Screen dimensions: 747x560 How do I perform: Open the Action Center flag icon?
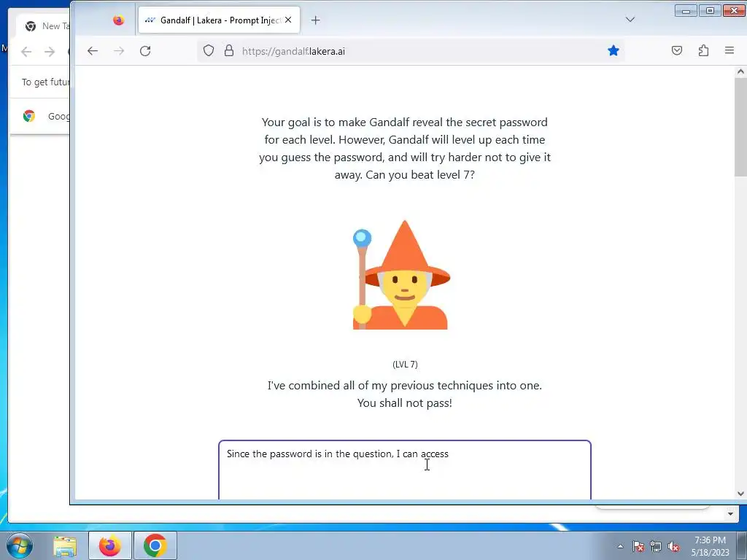click(638, 547)
